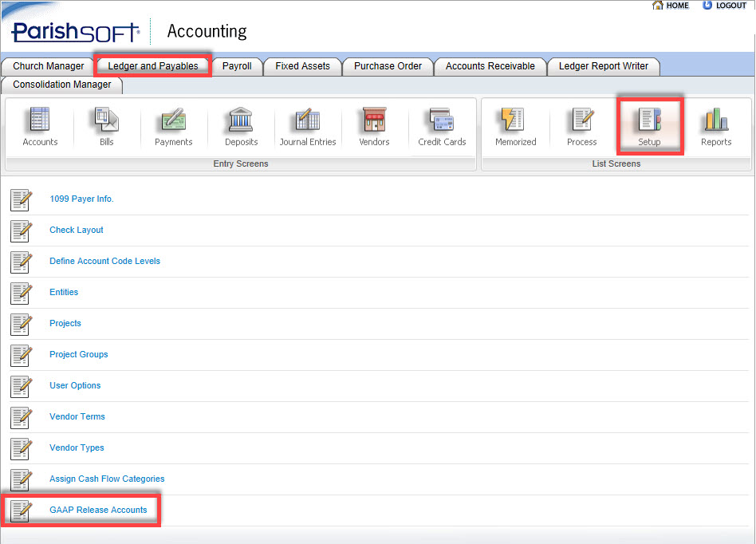Open the Setup list icon
The width and height of the screenshot is (756, 544).
click(x=649, y=120)
